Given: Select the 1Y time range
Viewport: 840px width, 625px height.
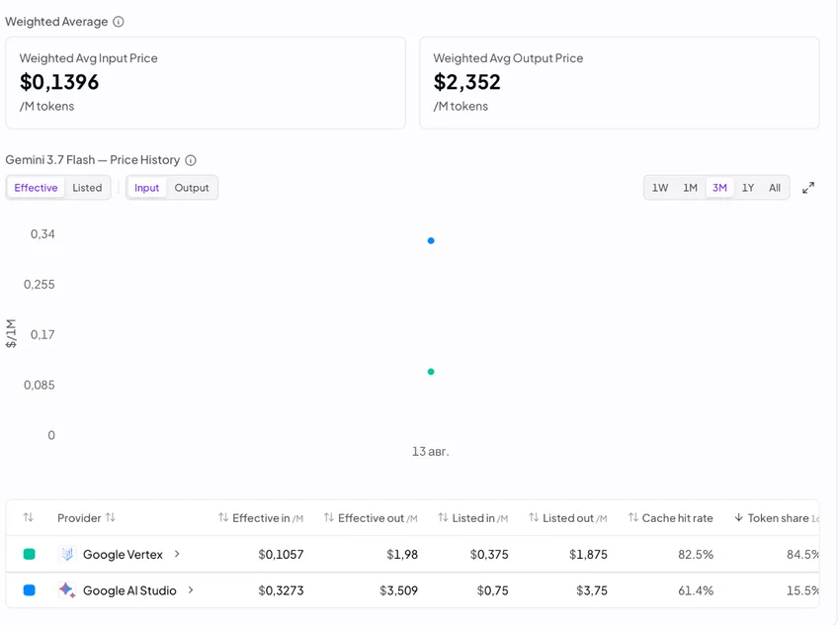Looking at the screenshot, I should (x=748, y=188).
